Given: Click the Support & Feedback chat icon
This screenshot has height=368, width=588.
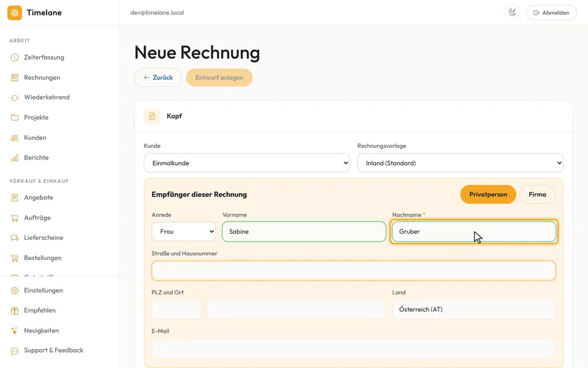Looking at the screenshot, I should point(15,351).
